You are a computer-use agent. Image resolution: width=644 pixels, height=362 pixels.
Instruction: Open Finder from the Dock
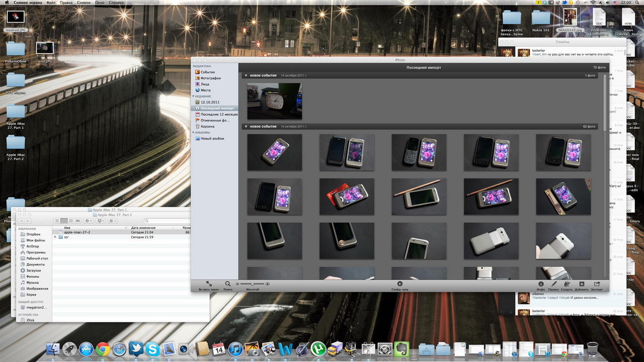(x=53, y=349)
